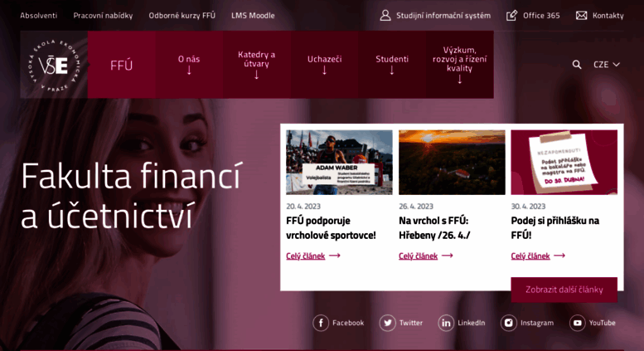Open the Adam Waber article thumbnail
The height and width of the screenshot is (351, 644).
(339, 163)
